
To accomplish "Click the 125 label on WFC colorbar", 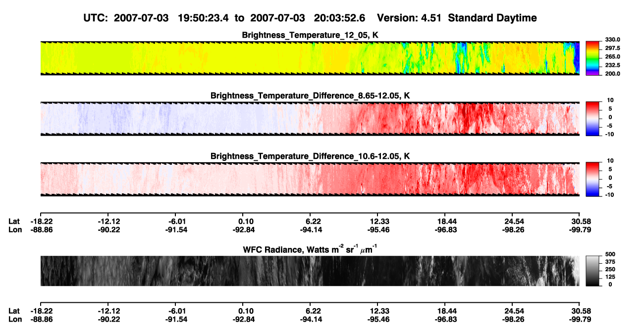I will [x=610, y=277].
